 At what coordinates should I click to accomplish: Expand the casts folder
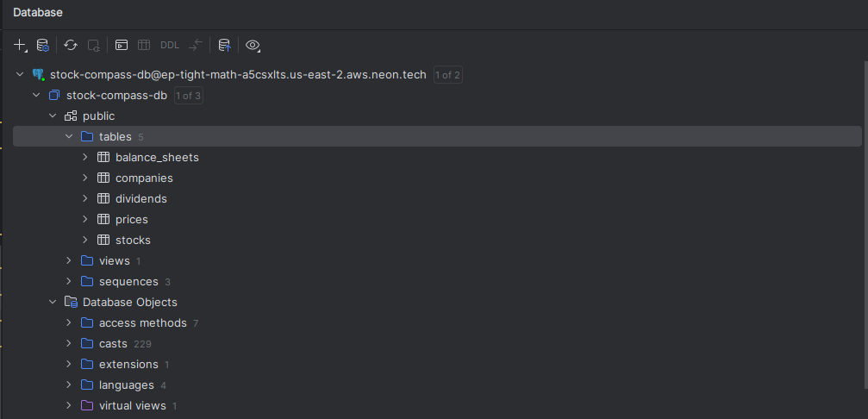pos(70,343)
